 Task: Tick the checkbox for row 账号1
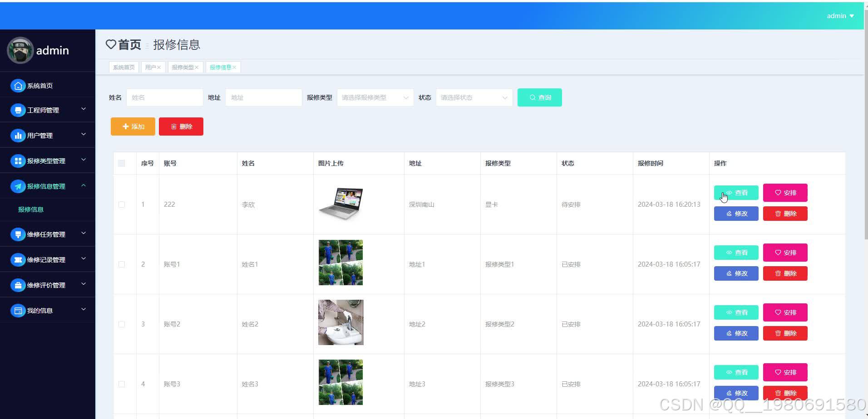click(121, 264)
